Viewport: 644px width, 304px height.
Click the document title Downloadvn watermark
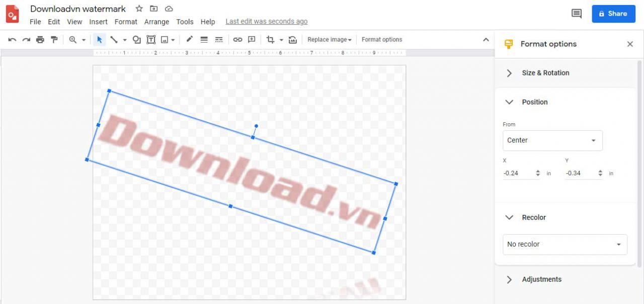click(78, 9)
